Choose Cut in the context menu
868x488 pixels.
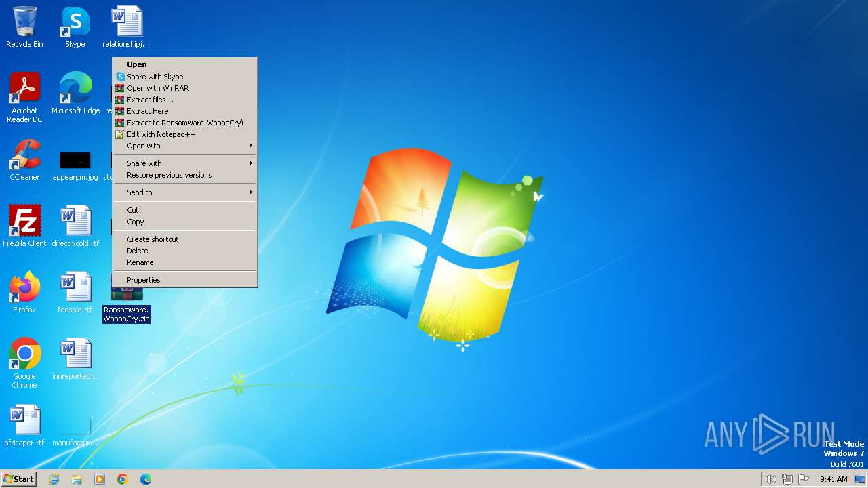[185, 210]
